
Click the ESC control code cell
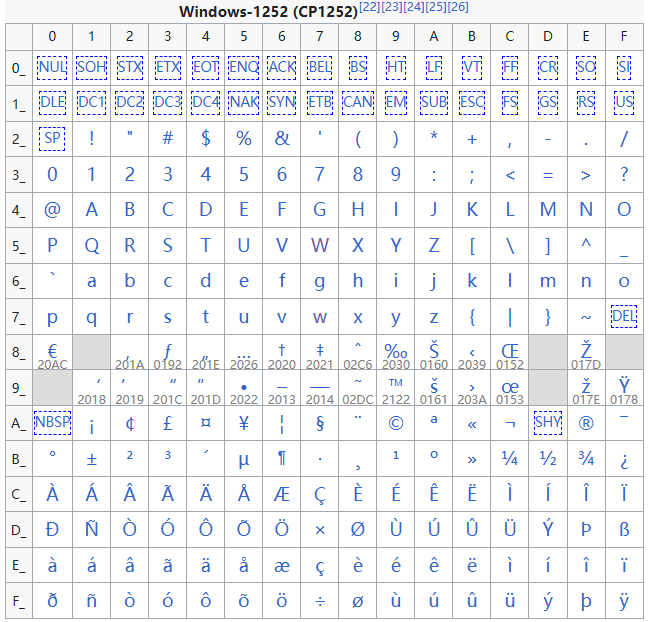(x=472, y=103)
